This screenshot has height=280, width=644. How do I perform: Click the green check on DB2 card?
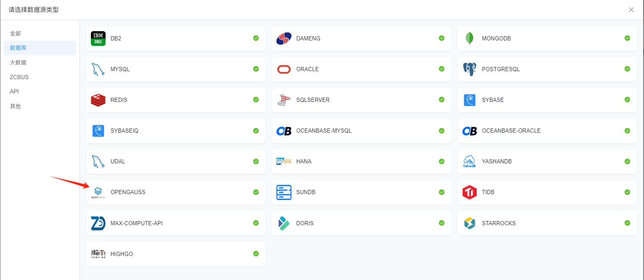click(256, 38)
